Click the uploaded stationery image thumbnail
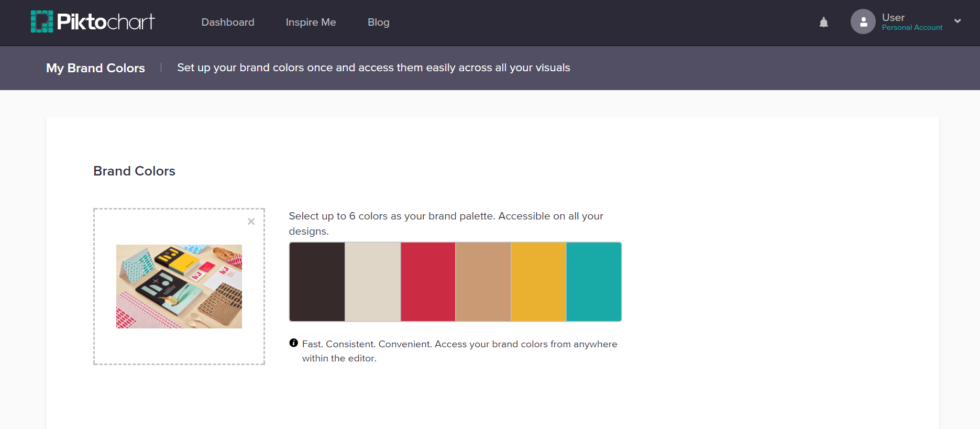The image size is (980, 429). [x=179, y=287]
